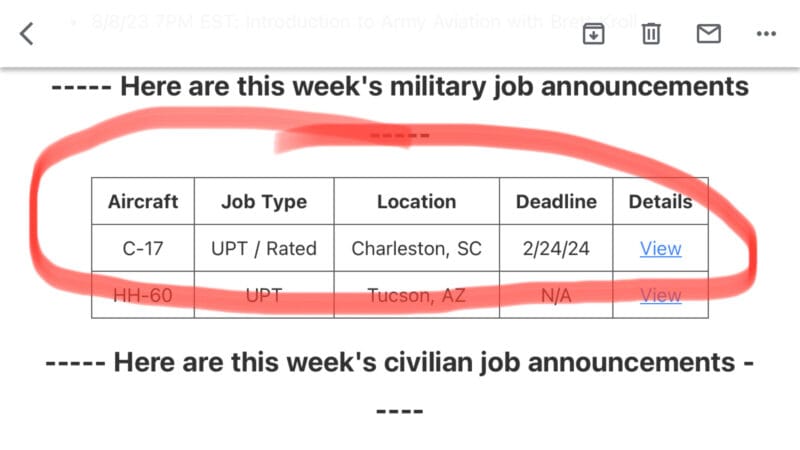Viewport: 800px width, 450px height.
Task: Tap the Details column header
Action: [x=660, y=201]
